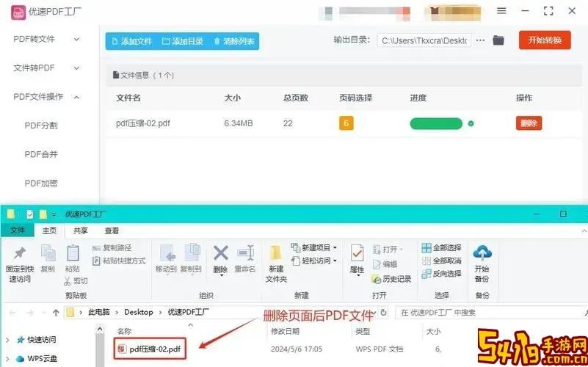The image size is (588, 367).
Task: Click 粘贴快捷方式 in the ribbon
Action: (x=119, y=261)
